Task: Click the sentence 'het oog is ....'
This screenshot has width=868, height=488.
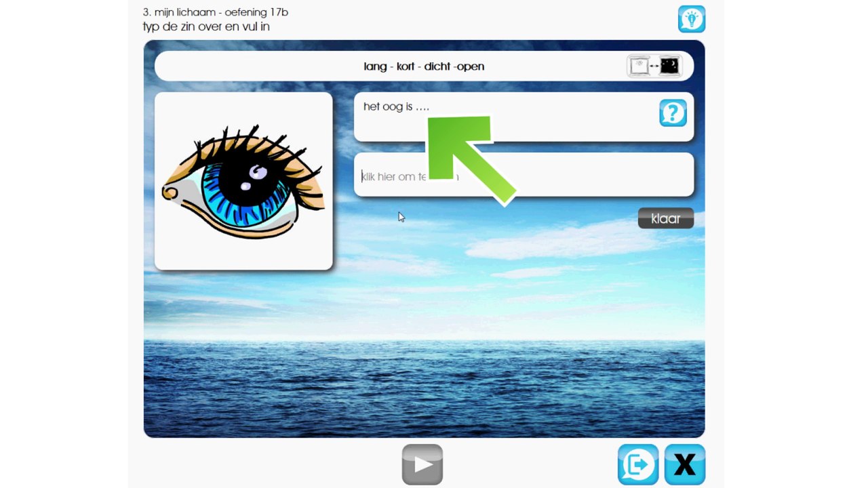Action: 396,106
